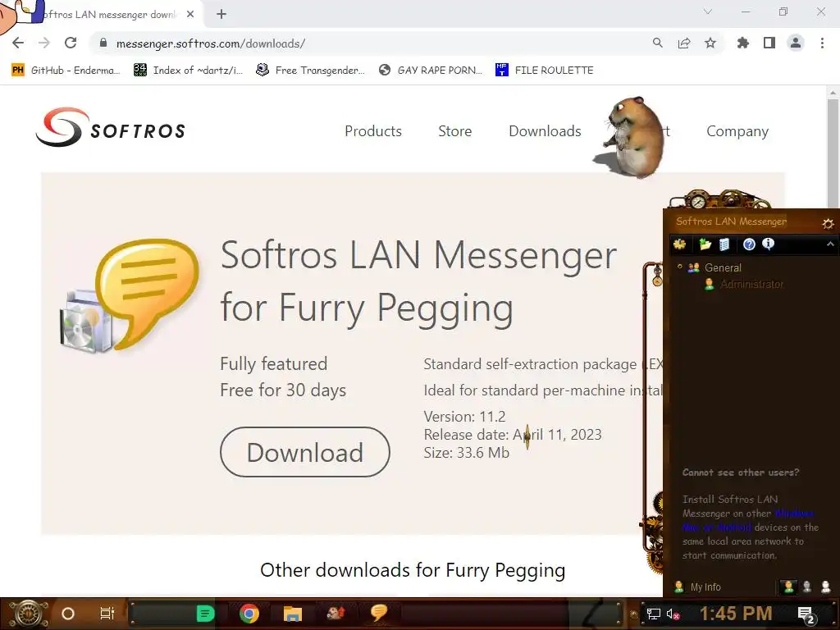Open the Extensions puzzle icon

click(742, 43)
